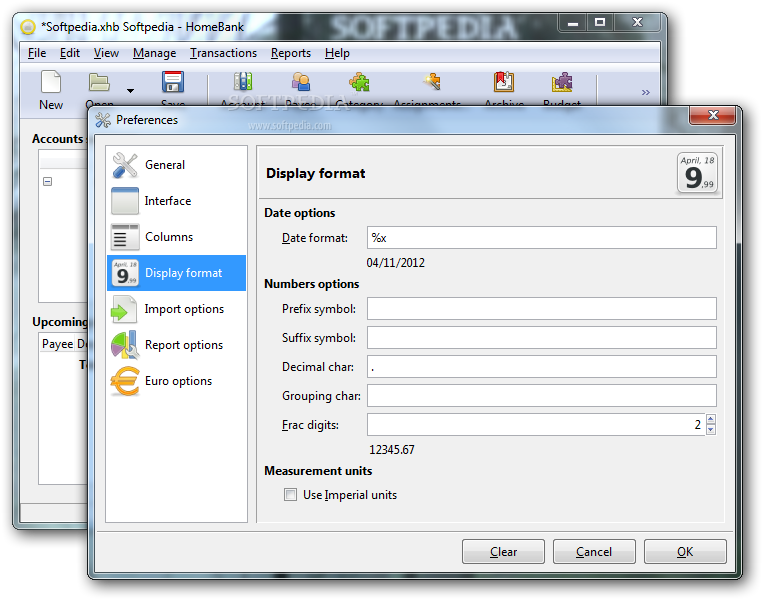Screen dimensions: 763x600
Task: Open the Budget toolbar icon
Action: point(562,82)
